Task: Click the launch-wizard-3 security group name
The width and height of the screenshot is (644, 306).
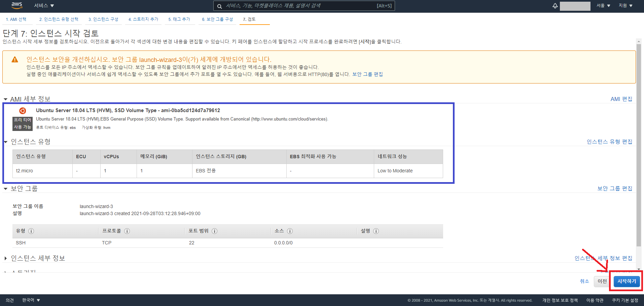Action: coord(96,206)
